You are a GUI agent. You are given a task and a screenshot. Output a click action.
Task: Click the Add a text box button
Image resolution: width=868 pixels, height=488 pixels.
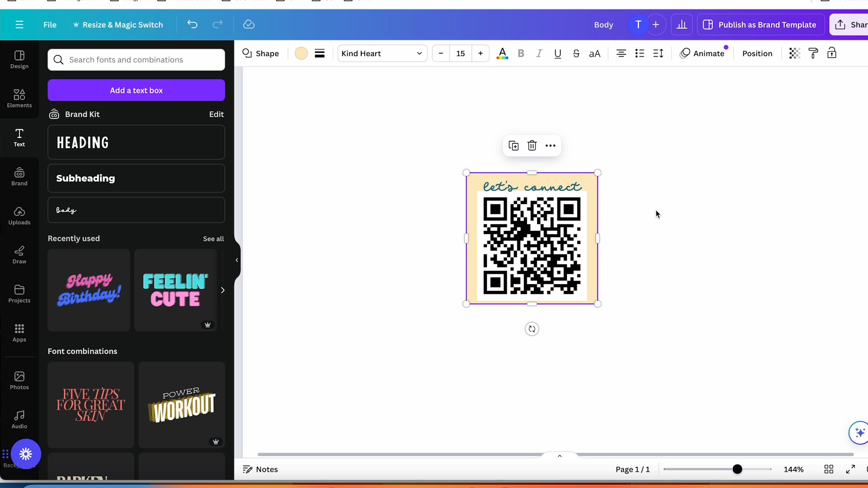coord(137,90)
